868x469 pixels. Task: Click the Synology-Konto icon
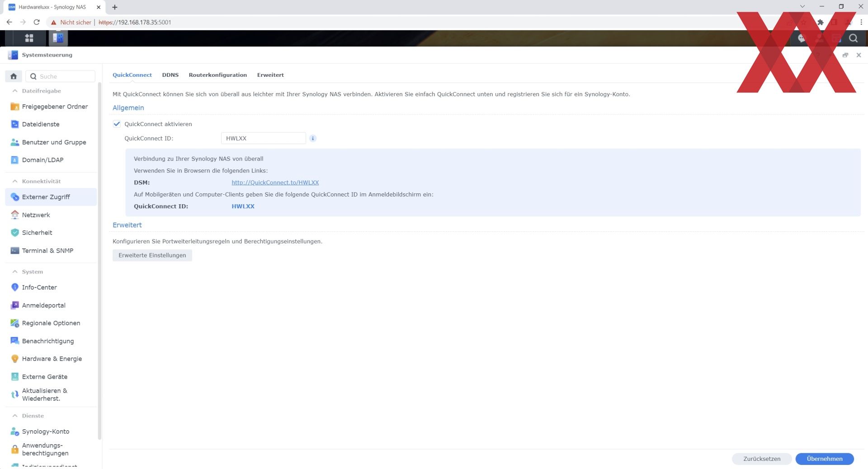click(x=14, y=431)
